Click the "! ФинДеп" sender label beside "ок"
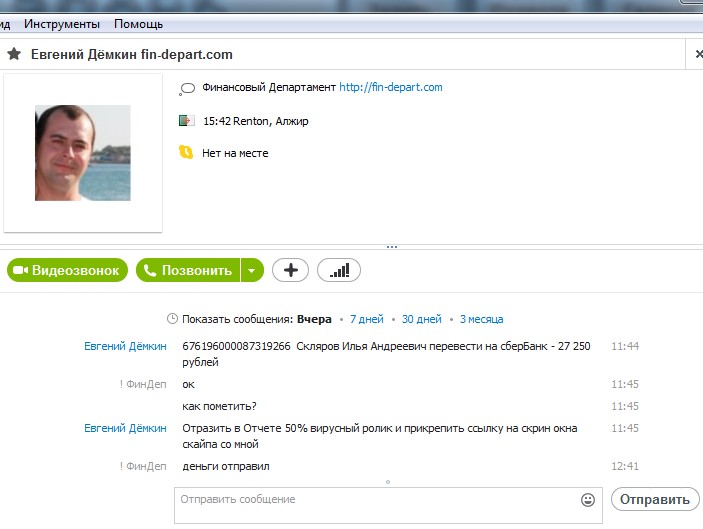This screenshot has height=529, width=703. (143, 384)
